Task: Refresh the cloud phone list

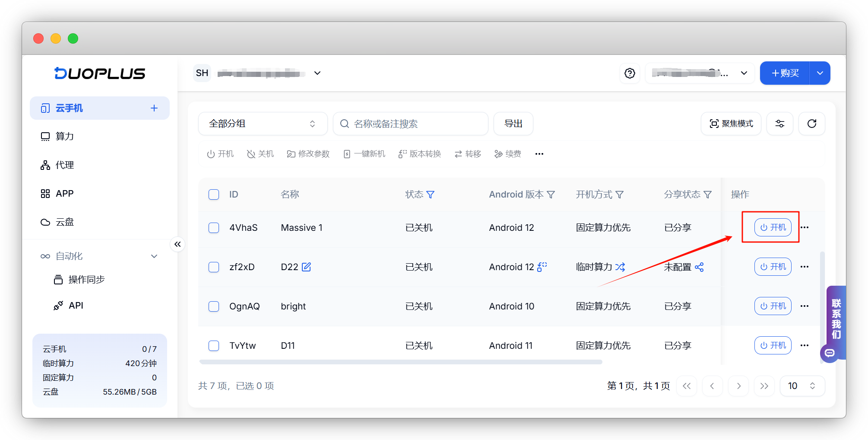Action: coord(811,124)
